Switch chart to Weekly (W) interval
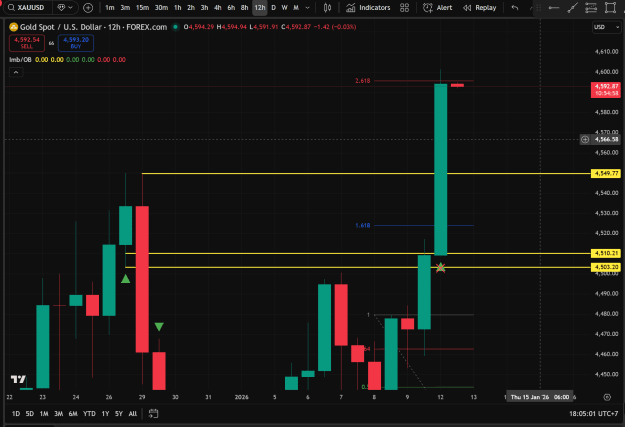625x427 pixels. click(285, 8)
